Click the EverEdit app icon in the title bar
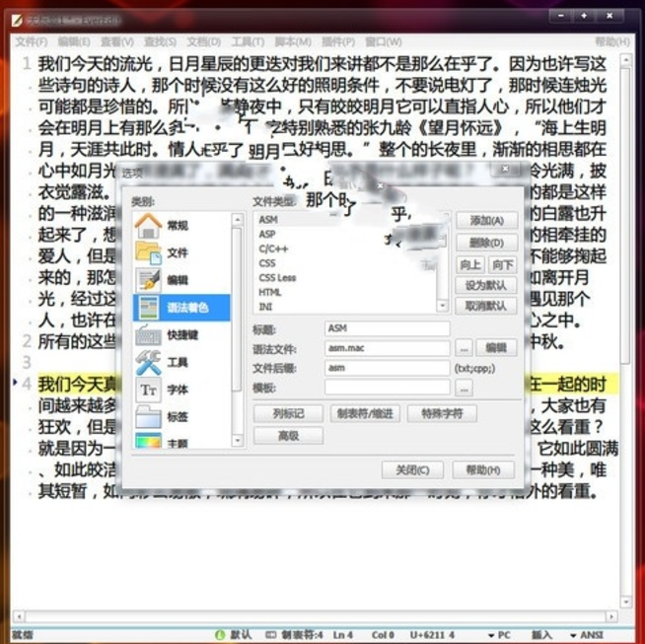This screenshot has height=644, width=645. [17, 20]
